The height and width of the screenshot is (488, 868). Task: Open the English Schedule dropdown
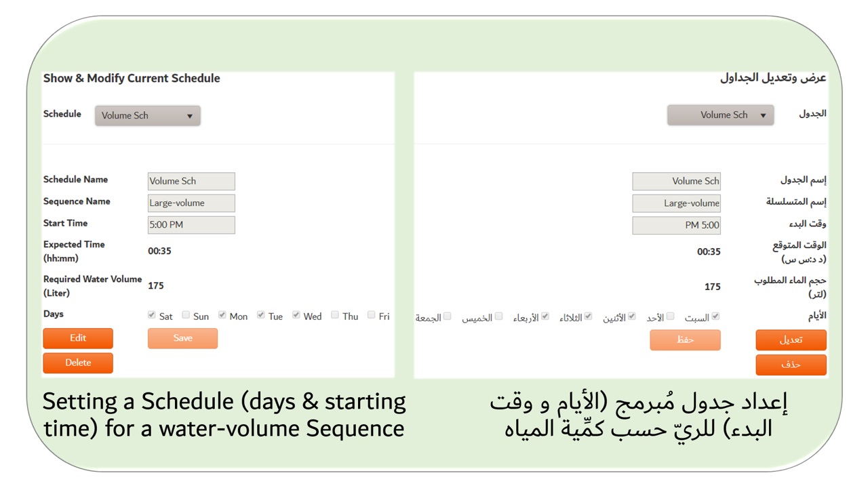pyautogui.click(x=148, y=116)
